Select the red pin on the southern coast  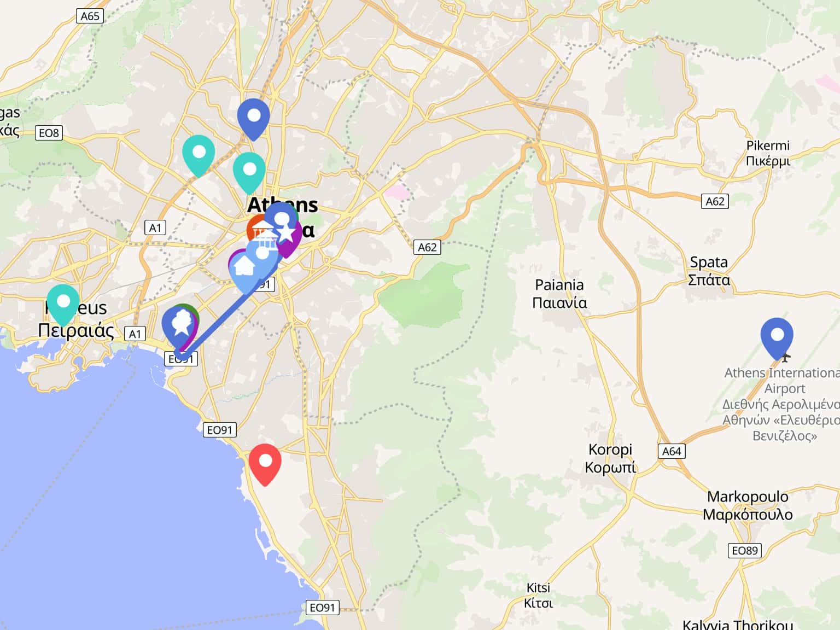coord(265,465)
